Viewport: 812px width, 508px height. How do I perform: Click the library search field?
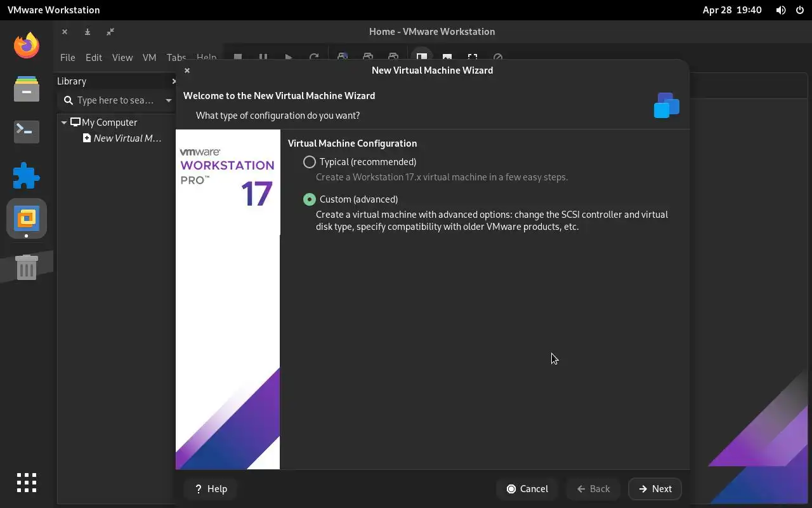[116, 100]
